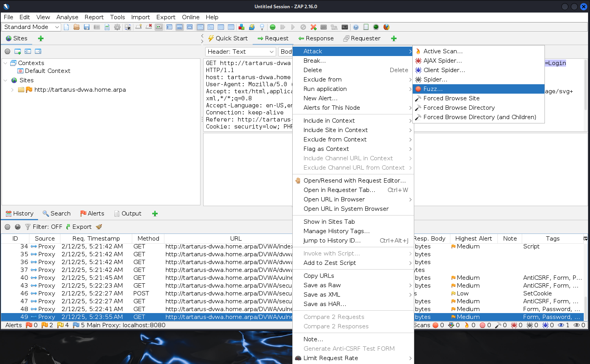Image resolution: width=590 pixels, height=364 pixels.
Task: Save the current session with the disk icon
Action: (86, 27)
